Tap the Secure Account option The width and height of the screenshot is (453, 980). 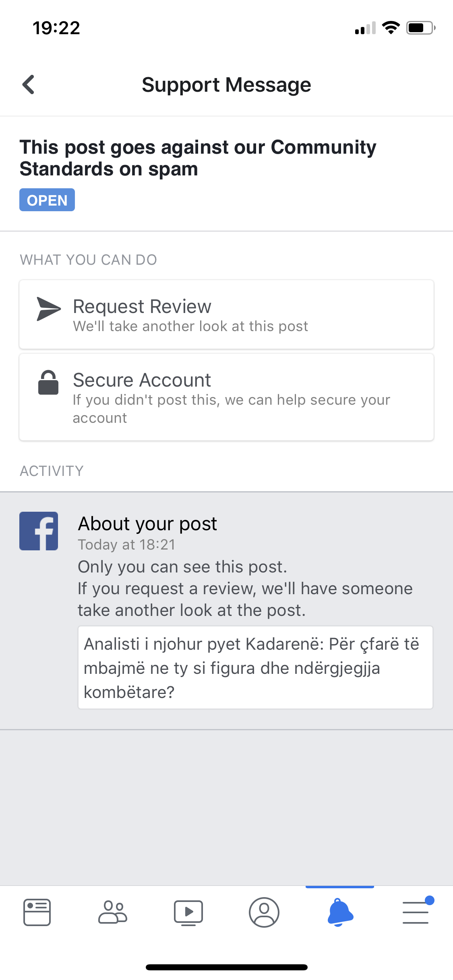tap(226, 397)
